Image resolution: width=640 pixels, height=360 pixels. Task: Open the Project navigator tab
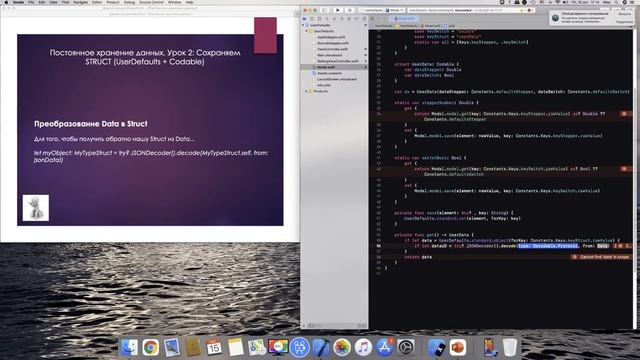(x=304, y=19)
